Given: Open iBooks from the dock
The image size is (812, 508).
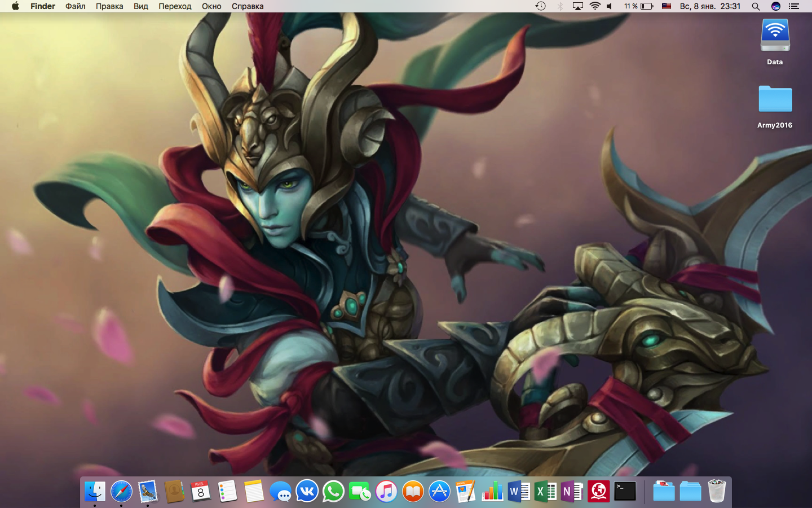Looking at the screenshot, I should click(x=413, y=492).
